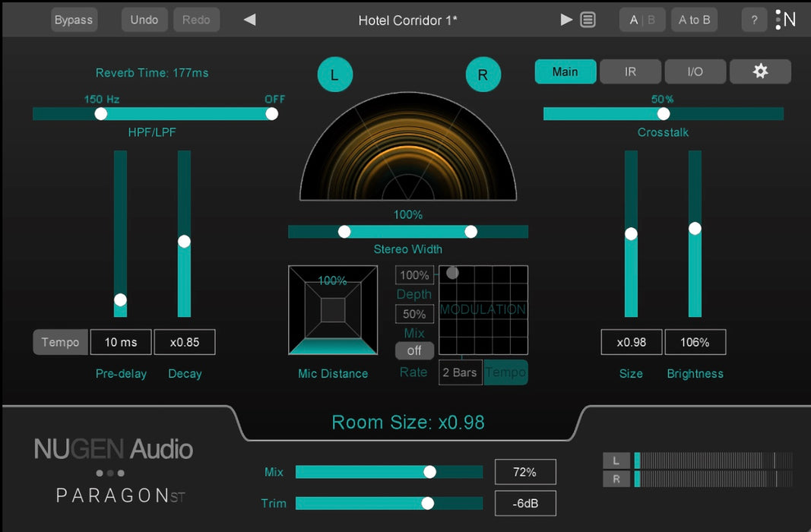Screen dimensions: 811x532
Task: Toggle the A|B comparison button
Action: [642, 20]
